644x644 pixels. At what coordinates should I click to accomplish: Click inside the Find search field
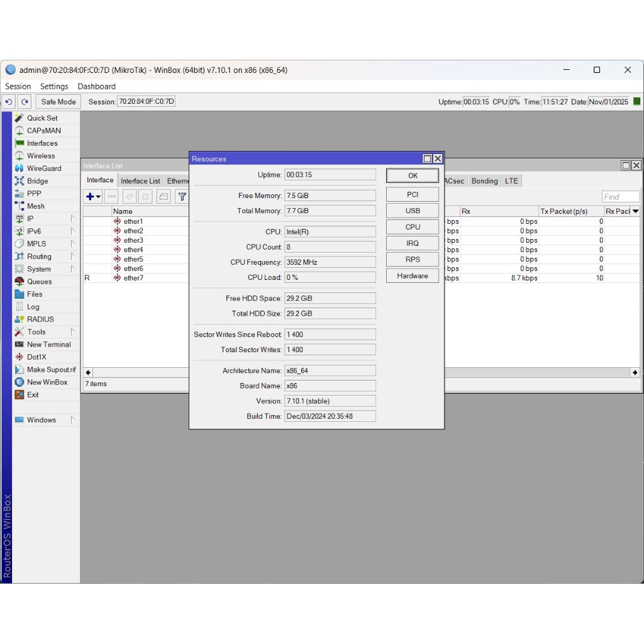[619, 196]
